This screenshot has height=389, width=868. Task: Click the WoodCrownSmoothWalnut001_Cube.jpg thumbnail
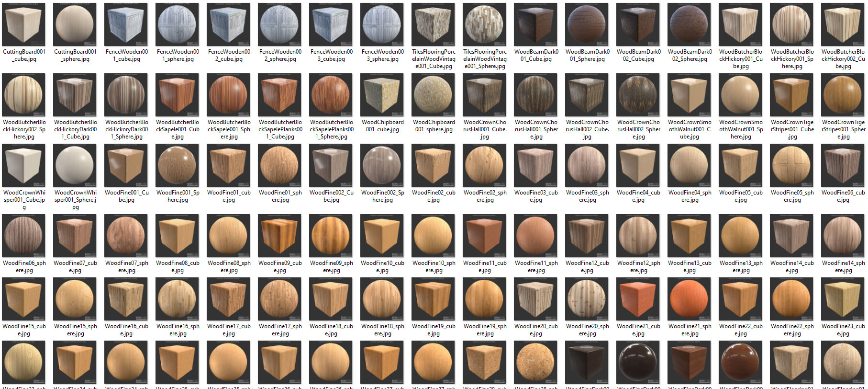[x=690, y=95]
